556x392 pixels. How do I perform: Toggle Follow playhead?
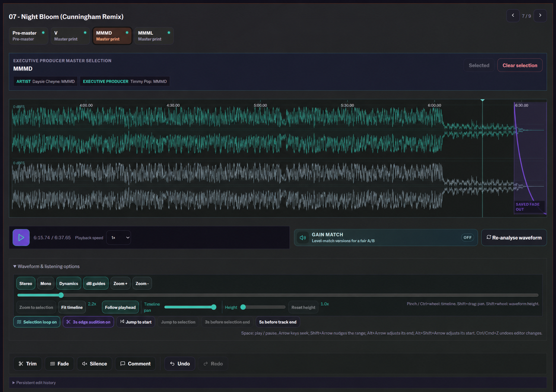tap(120, 307)
